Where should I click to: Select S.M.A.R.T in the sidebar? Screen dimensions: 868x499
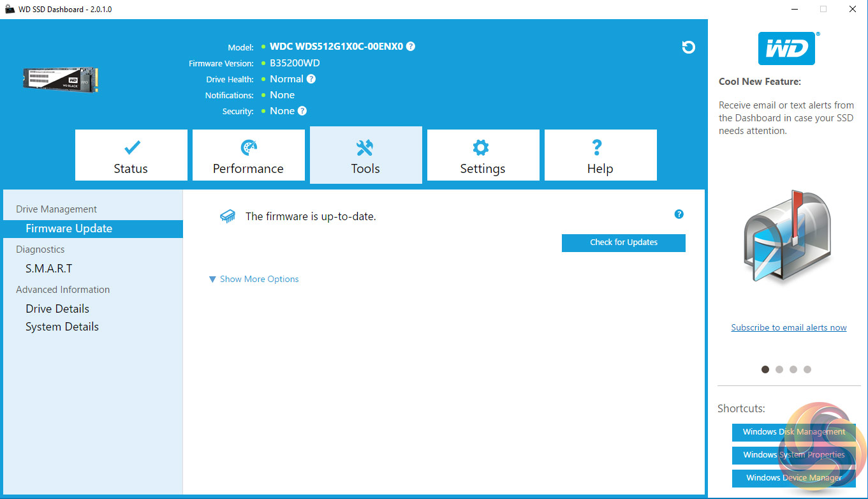pos(49,269)
